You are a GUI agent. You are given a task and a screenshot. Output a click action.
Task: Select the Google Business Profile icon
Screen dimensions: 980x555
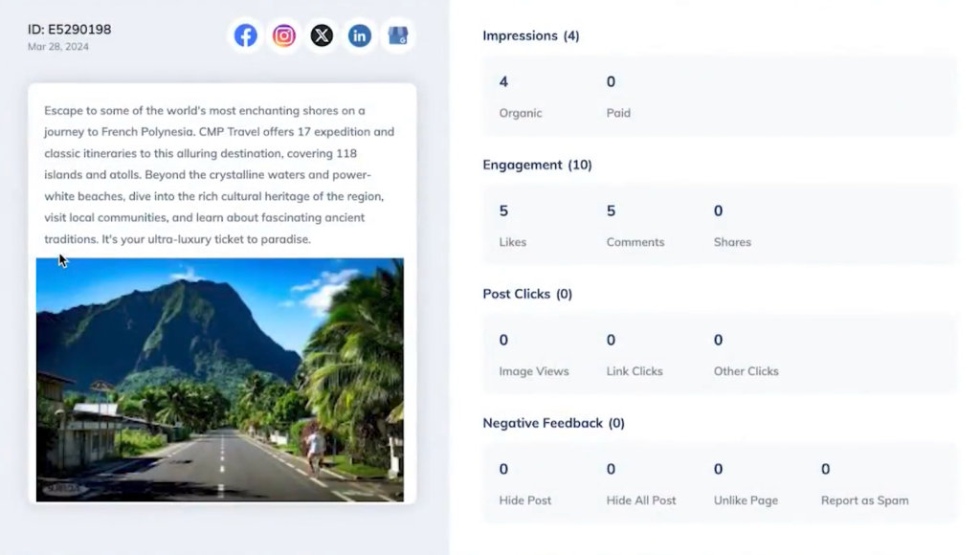click(x=397, y=34)
